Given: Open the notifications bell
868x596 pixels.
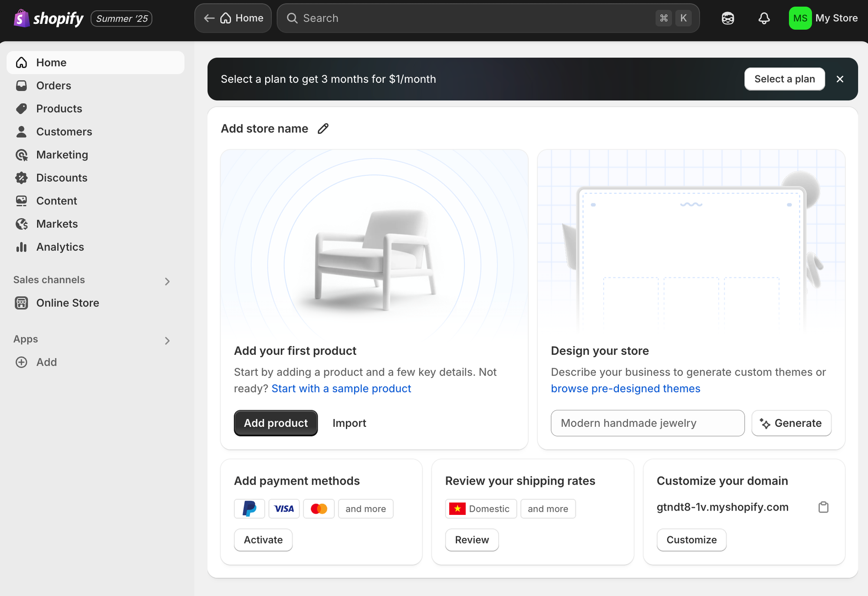Looking at the screenshot, I should [764, 18].
